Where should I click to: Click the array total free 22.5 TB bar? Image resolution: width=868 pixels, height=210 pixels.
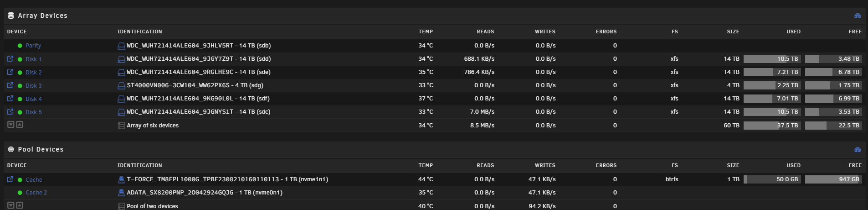tap(833, 125)
